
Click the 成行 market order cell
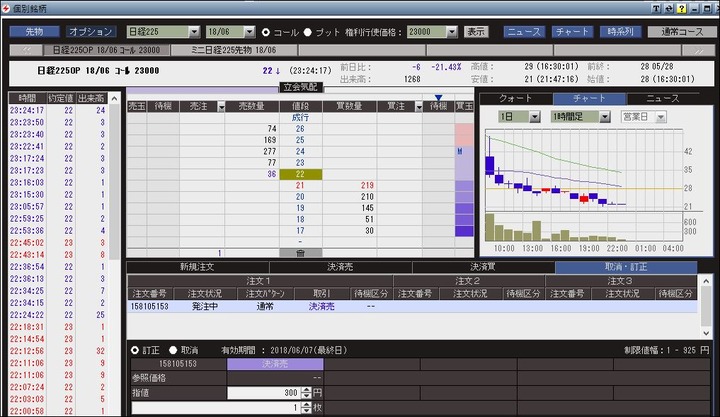pos(300,118)
